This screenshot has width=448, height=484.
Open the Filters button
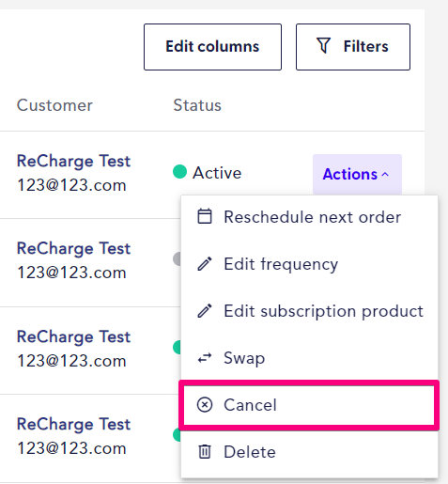[353, 47]
